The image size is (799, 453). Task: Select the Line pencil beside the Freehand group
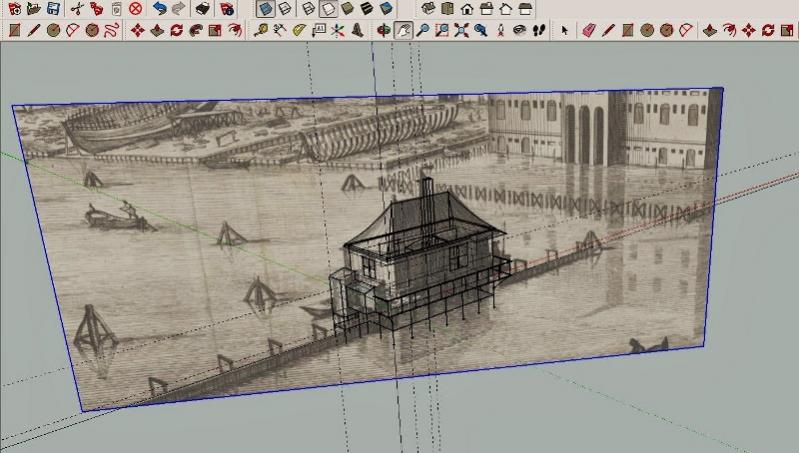click(34, 30)
